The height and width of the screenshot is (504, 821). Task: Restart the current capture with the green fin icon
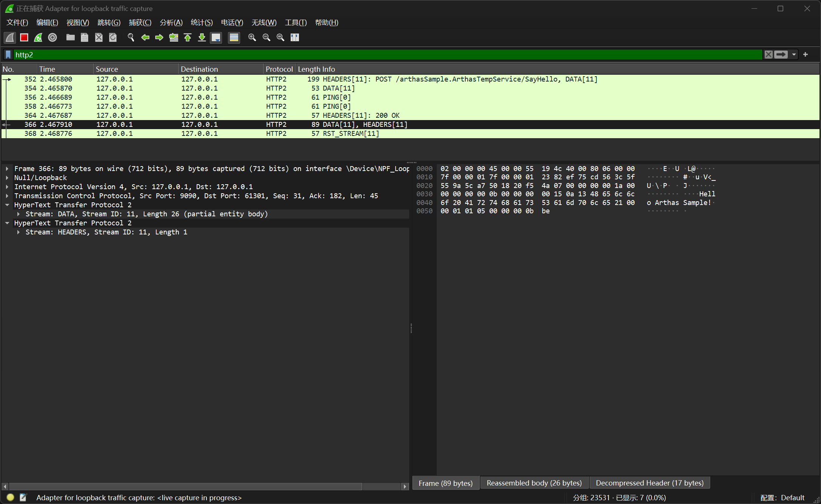coord(38,37)
